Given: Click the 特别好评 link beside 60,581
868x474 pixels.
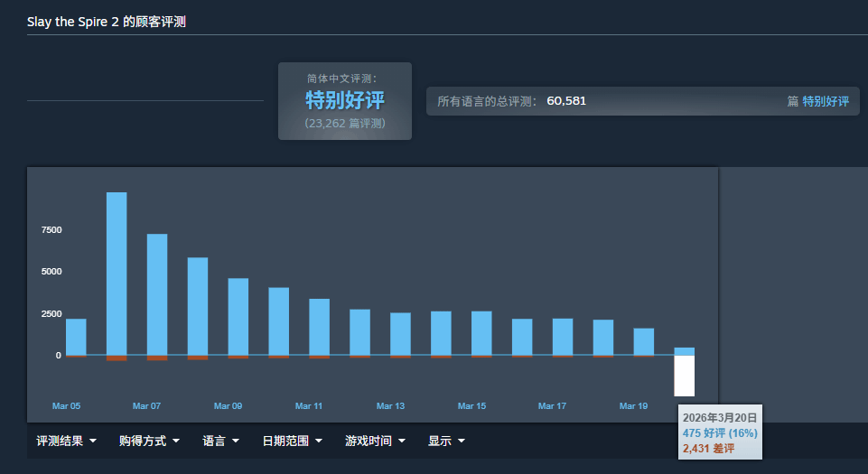Looking at the screenshot, I should pyautogui.click(x=826, y=101).
